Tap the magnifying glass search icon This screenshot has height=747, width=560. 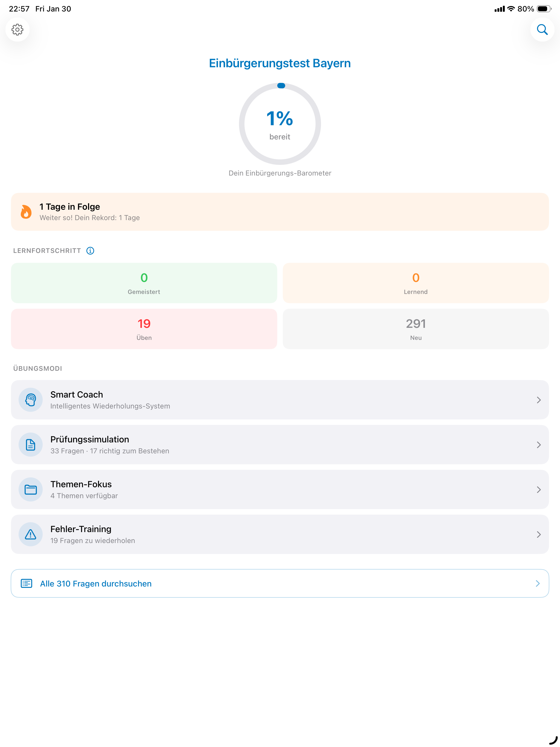pyautogui.click(x=542, y=30)
